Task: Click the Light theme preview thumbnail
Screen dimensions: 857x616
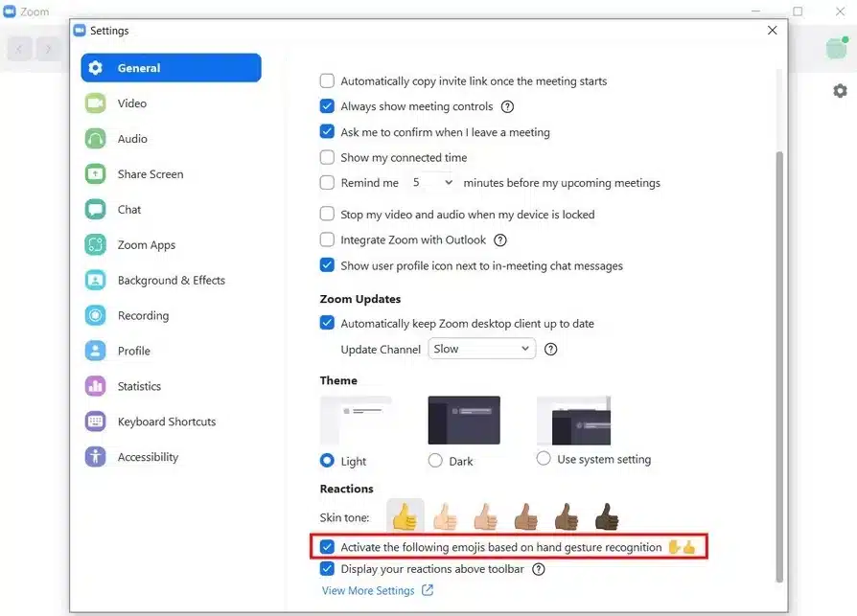Action: [x=356, y=420]
